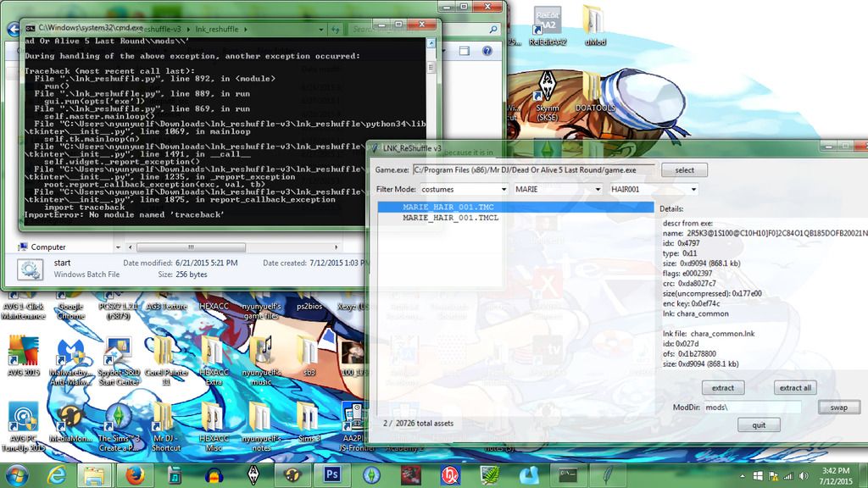Open the ReEditAA2 desktop shortcut
The width and height of the screenshot is (868, 488).
[x=547, y=26]
